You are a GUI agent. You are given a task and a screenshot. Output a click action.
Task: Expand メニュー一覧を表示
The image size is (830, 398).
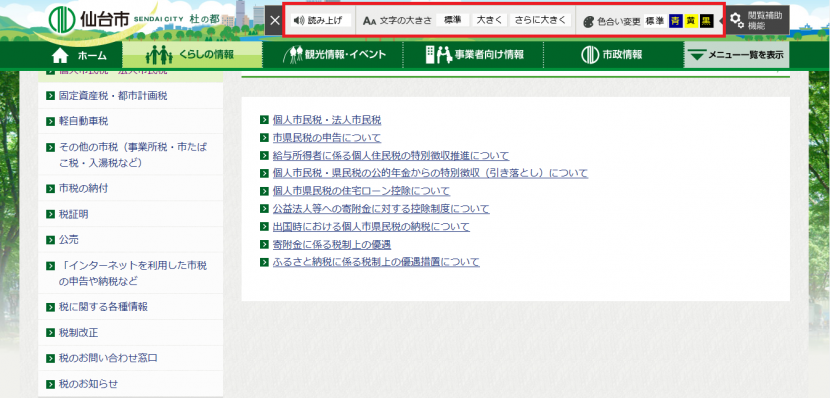click(x=736, y=55)
